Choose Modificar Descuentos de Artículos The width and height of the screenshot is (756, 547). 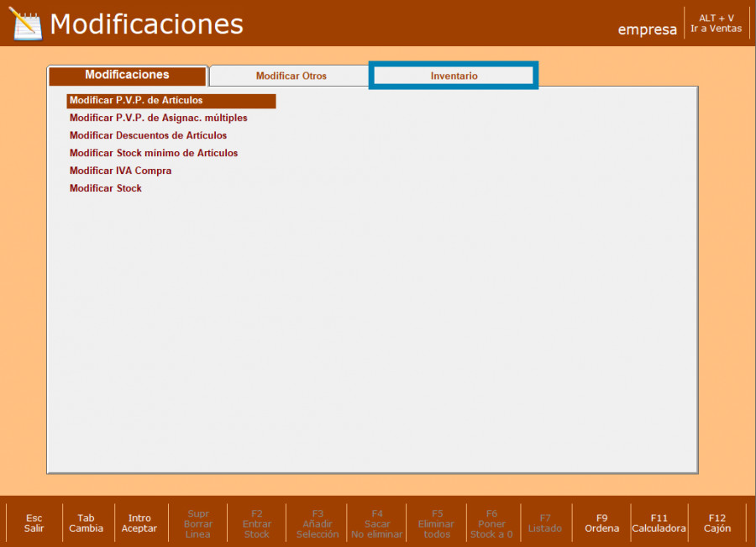(148, 135)
